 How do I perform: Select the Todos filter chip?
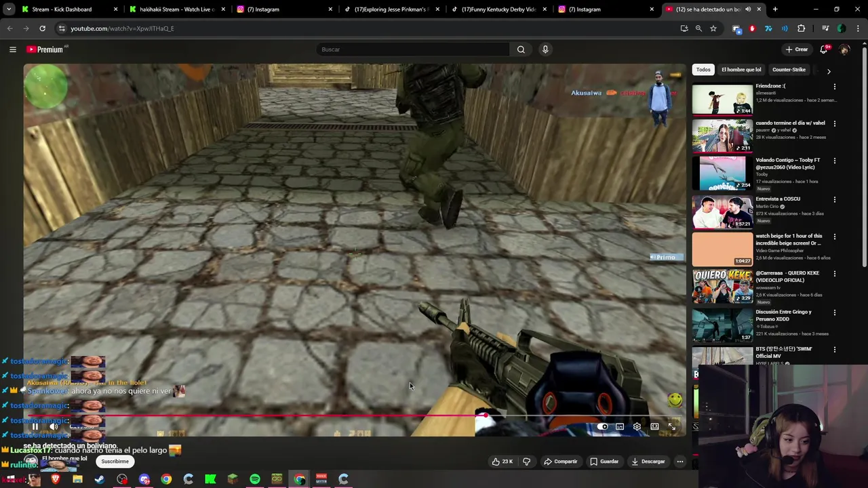tap(703, 70)
